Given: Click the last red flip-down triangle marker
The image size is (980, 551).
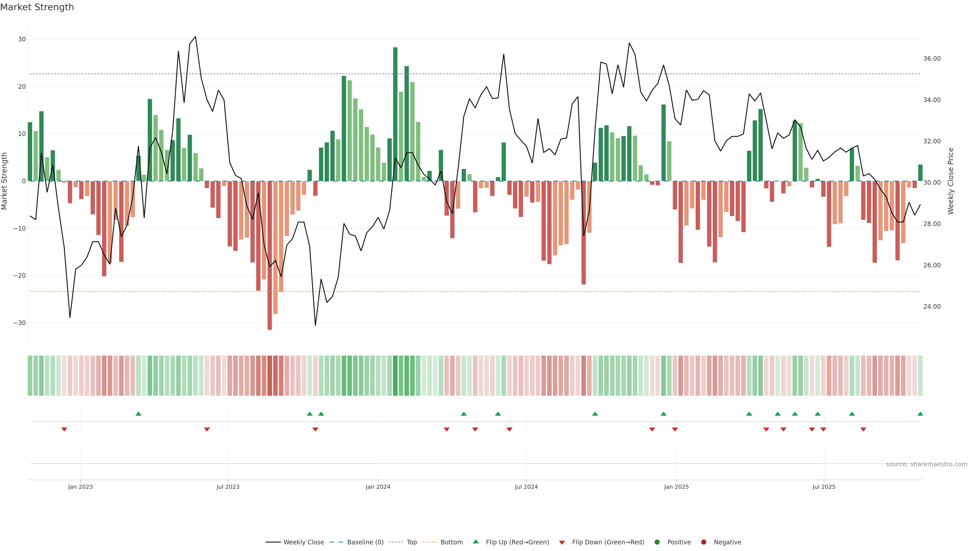Looking at the screenshot, I should 863,429.
